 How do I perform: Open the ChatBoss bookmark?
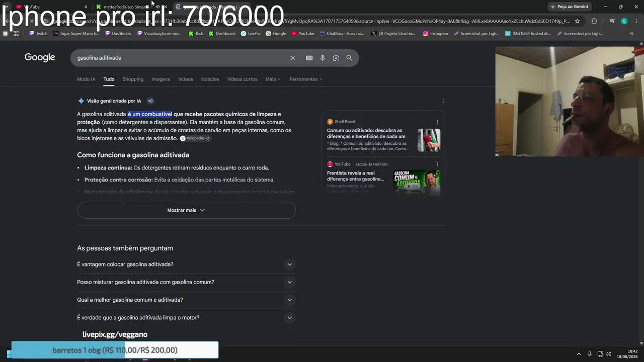click(341, 34)
